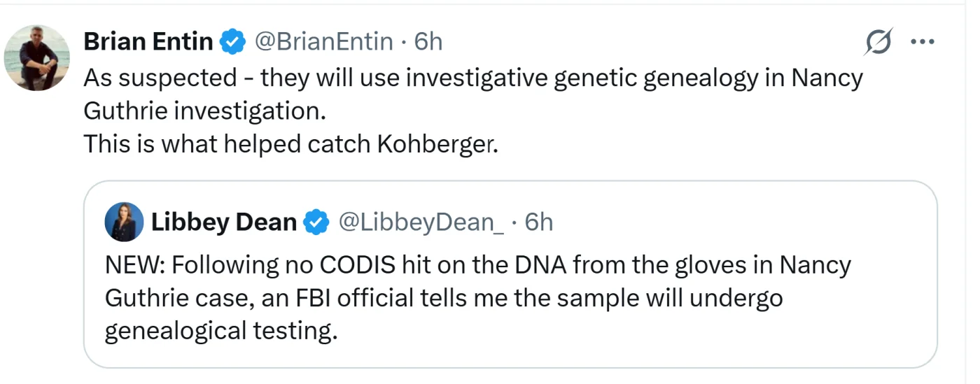Click the line starting "As suspected"
The height and width of the screenshot is (384, 980).
472,78
